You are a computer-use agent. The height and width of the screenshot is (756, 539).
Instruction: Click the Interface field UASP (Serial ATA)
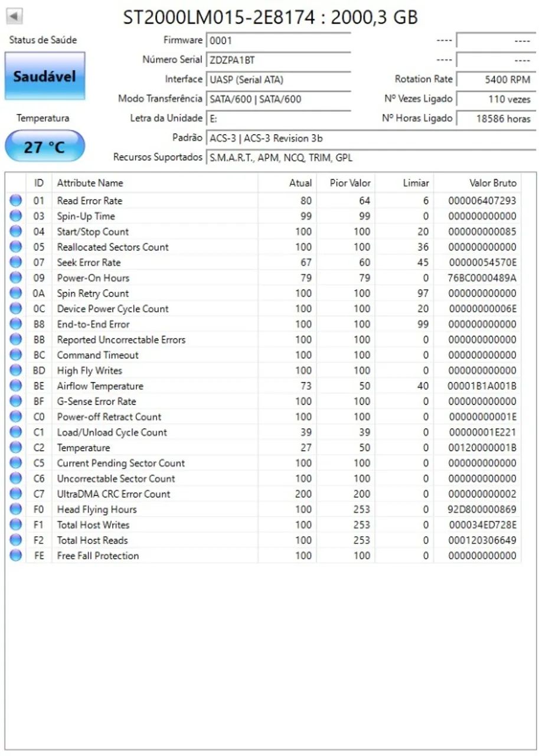pyautogui.click(x=279, y=80)
